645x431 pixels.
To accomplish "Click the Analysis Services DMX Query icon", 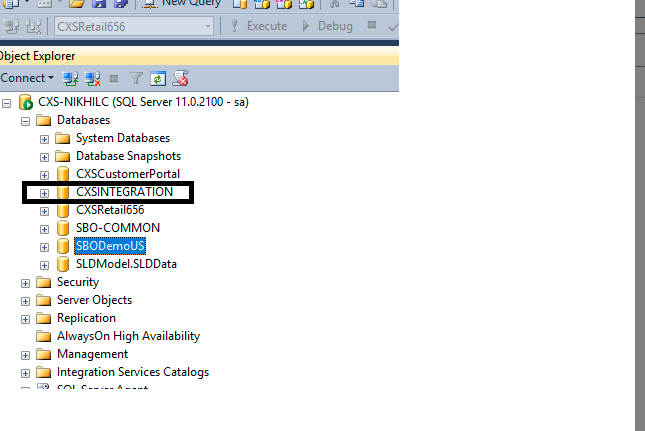I will click(284, 4).
